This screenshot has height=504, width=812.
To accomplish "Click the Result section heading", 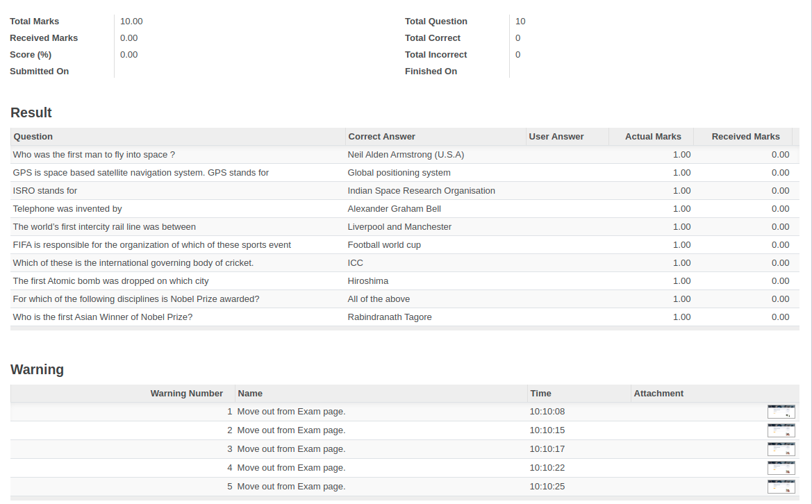I will [31, 112].
